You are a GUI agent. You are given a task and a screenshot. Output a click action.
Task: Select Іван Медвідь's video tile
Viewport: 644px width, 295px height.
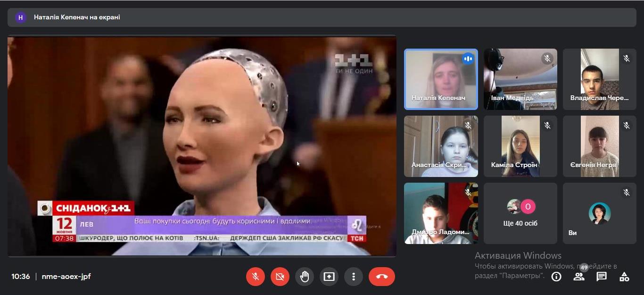point(520,79)
